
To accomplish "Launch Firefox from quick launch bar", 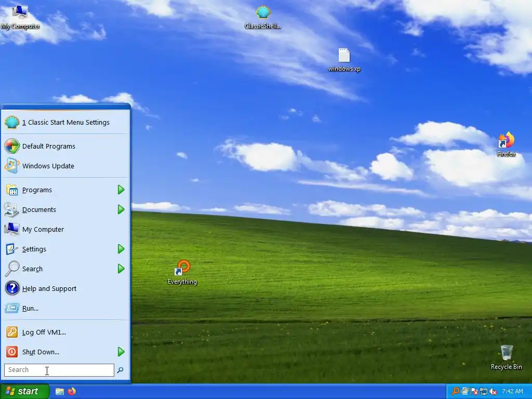I will click(72, 392).
